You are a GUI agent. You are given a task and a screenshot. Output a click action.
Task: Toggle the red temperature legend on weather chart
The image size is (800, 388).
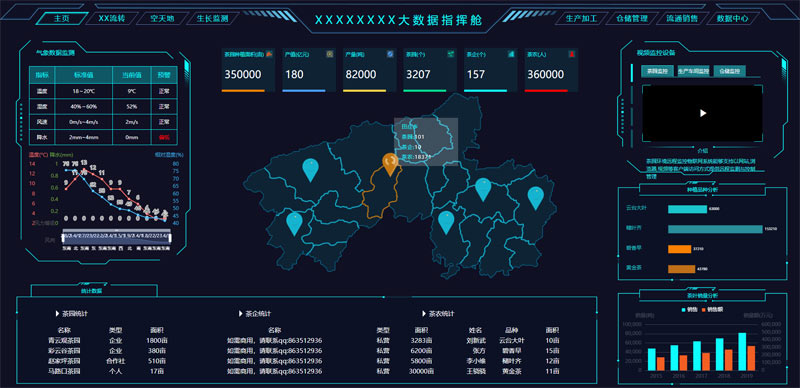[38, 154]
